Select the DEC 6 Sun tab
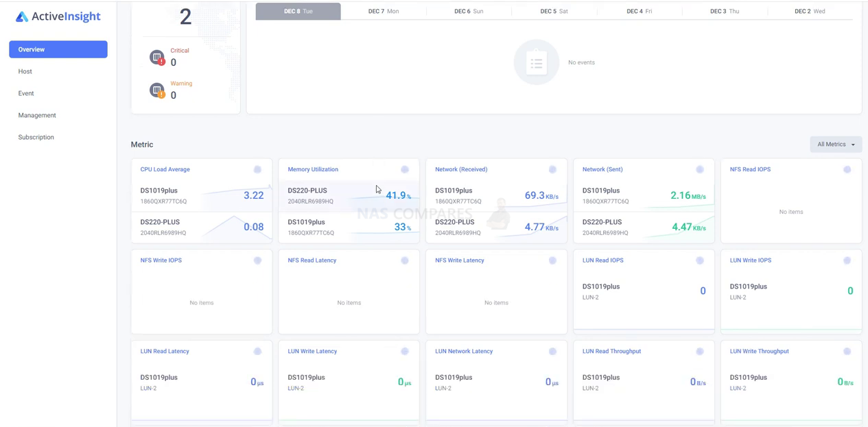The width and height of the screenshot is (868, 427). 469,11
